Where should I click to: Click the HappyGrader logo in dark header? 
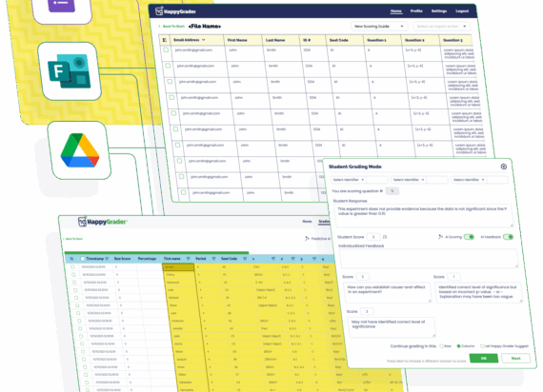point(175,11)
